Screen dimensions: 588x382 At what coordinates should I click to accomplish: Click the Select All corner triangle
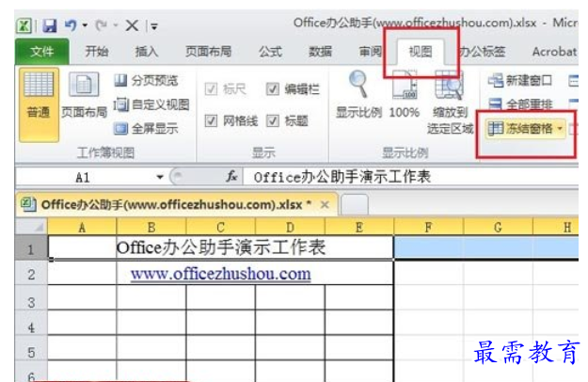point(31,227)
